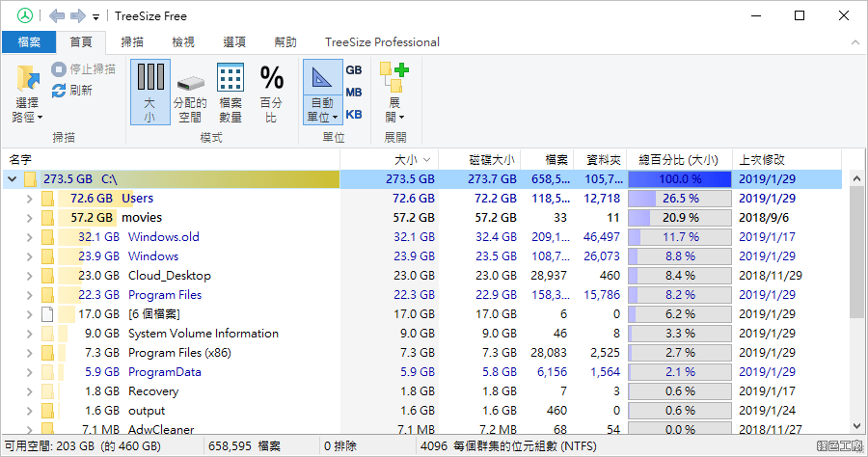Select the Program Files (x86) row name

point(180,353)
